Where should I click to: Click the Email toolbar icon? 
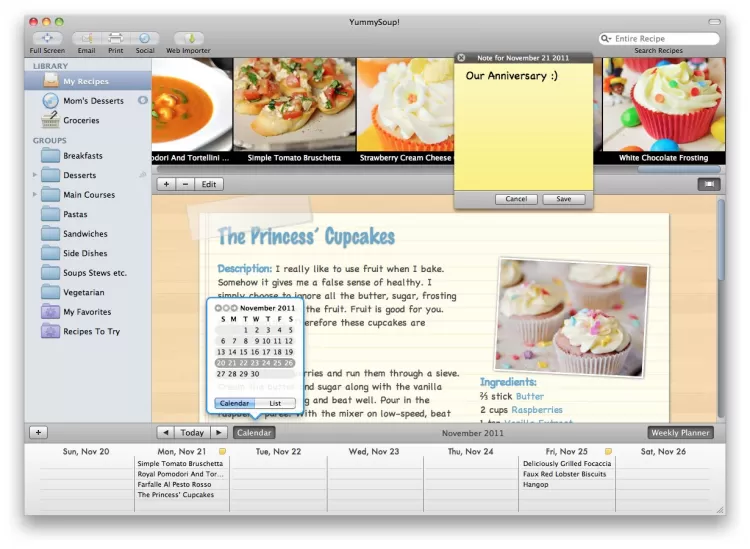click(87, 38)
